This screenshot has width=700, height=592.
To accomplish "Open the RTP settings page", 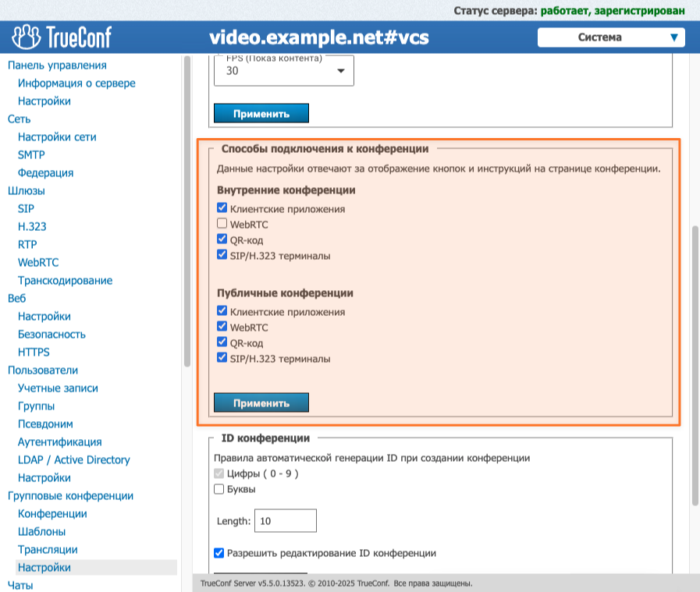I will (x=27, y=244).
